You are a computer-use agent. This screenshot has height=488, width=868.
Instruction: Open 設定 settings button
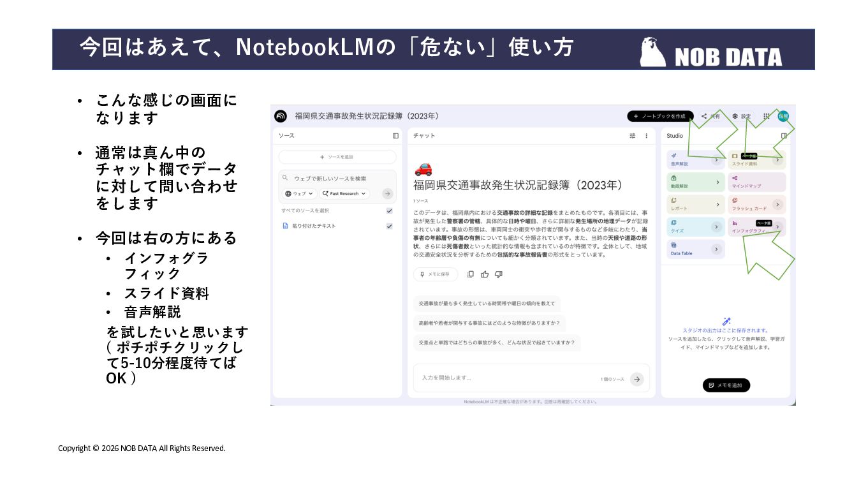coord(742,116)
